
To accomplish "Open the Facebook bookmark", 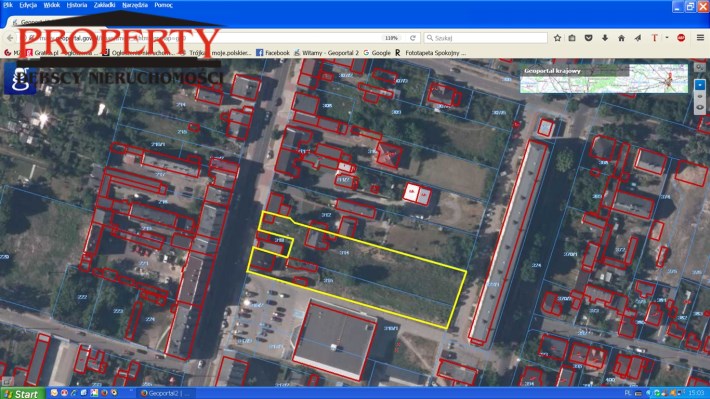I will click(273, 53).
